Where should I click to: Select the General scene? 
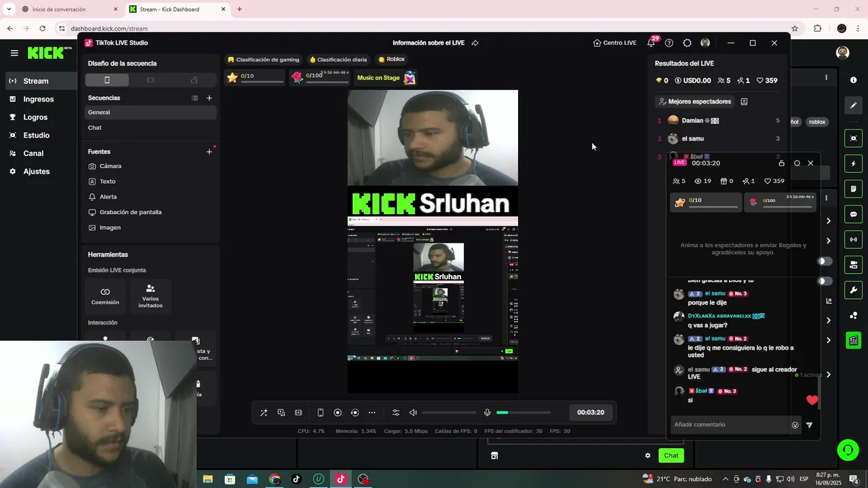151,113
